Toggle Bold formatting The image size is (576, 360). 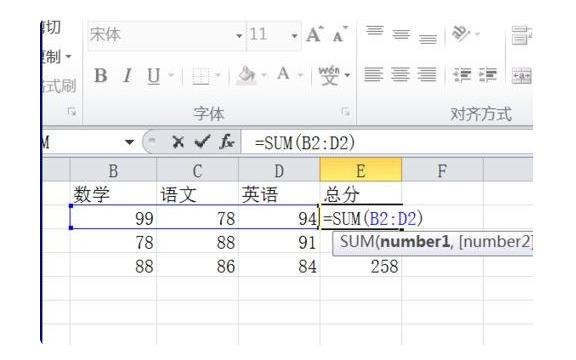tap(100, 76)
